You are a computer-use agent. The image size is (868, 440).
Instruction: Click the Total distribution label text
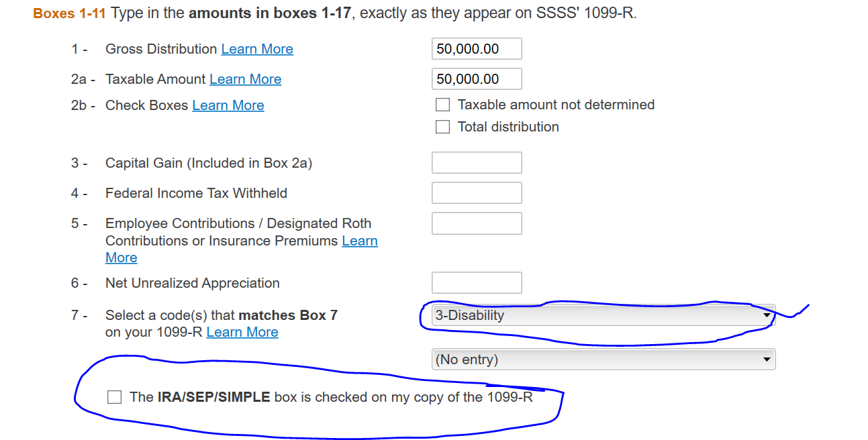(508, 127)
